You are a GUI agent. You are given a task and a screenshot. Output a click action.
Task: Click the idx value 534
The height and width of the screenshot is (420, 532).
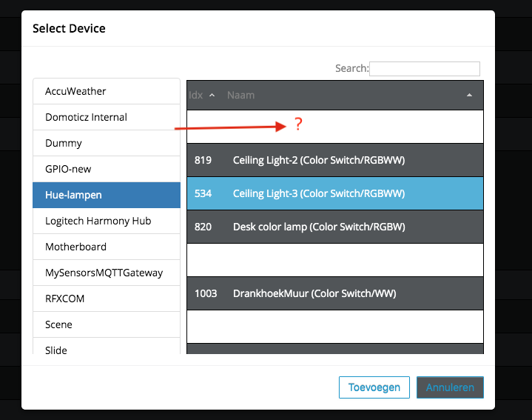coord(203,193)
